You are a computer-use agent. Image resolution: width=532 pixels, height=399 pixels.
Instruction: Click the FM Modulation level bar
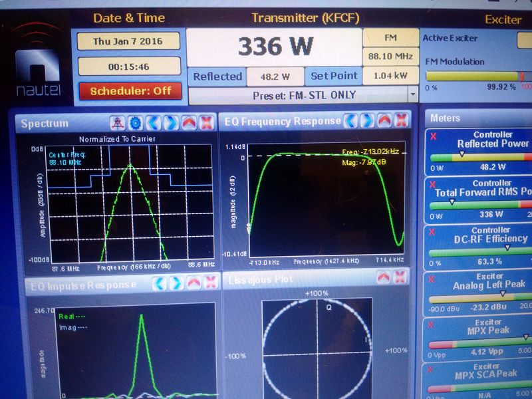(x=472, y=76)
